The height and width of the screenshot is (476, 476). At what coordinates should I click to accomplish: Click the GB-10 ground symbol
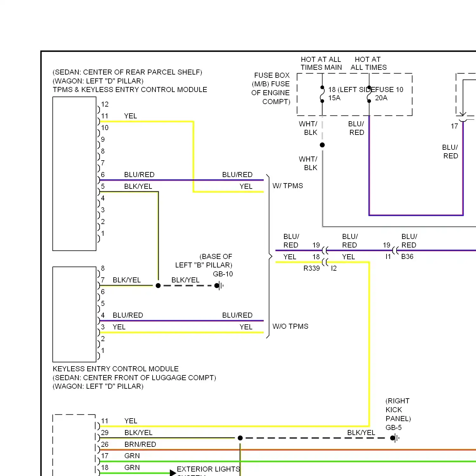[x=219, y=286]
